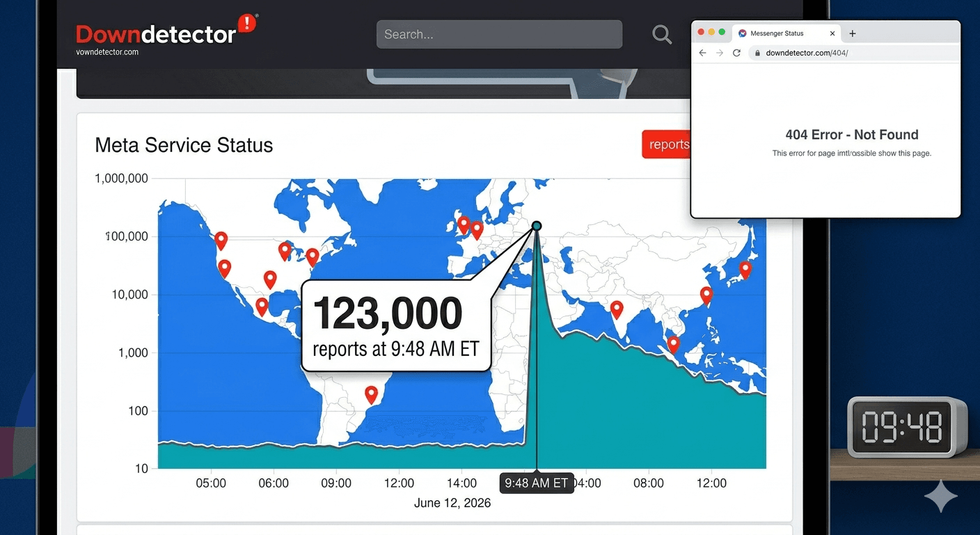
Task: Reload the 404 page
Action: point(736,53)
